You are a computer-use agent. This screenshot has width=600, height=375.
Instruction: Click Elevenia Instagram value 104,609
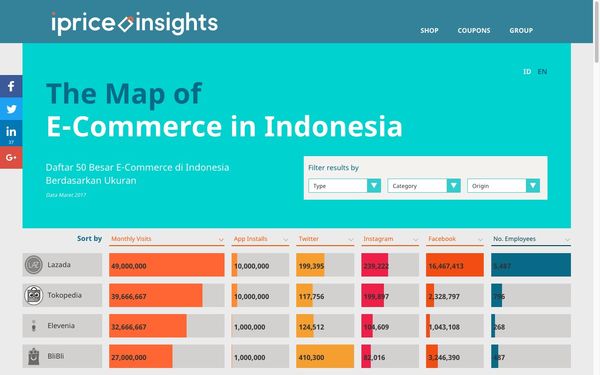point(376,327)
